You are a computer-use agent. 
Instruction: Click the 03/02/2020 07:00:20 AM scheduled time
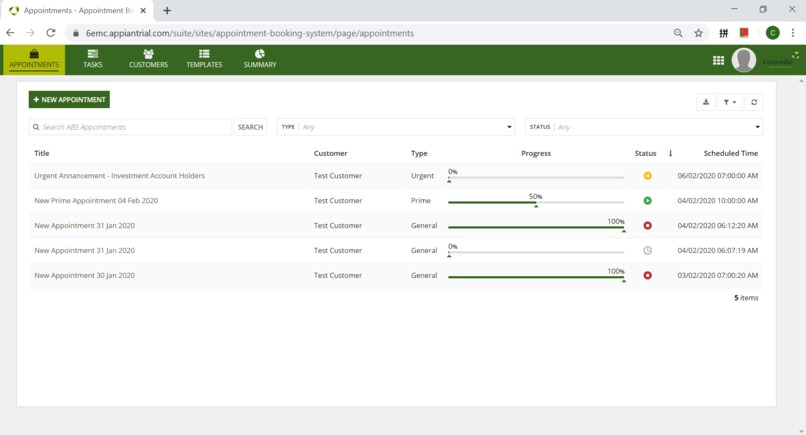718,276
